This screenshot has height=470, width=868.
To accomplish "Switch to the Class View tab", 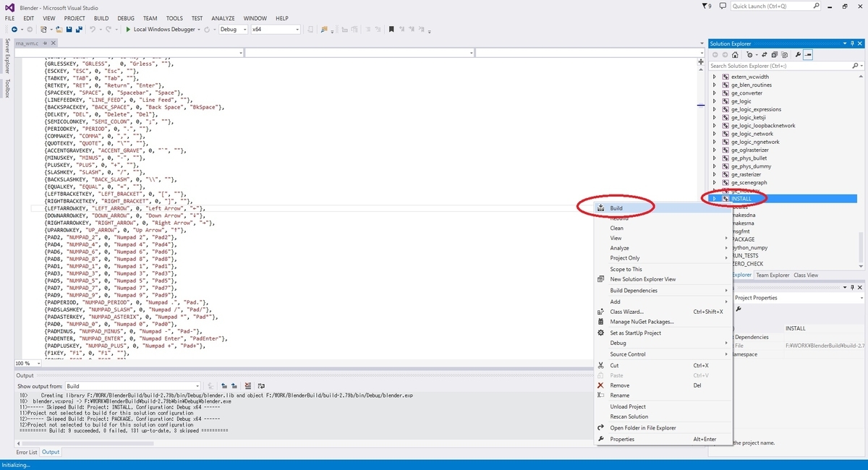I will coord(806,275).
